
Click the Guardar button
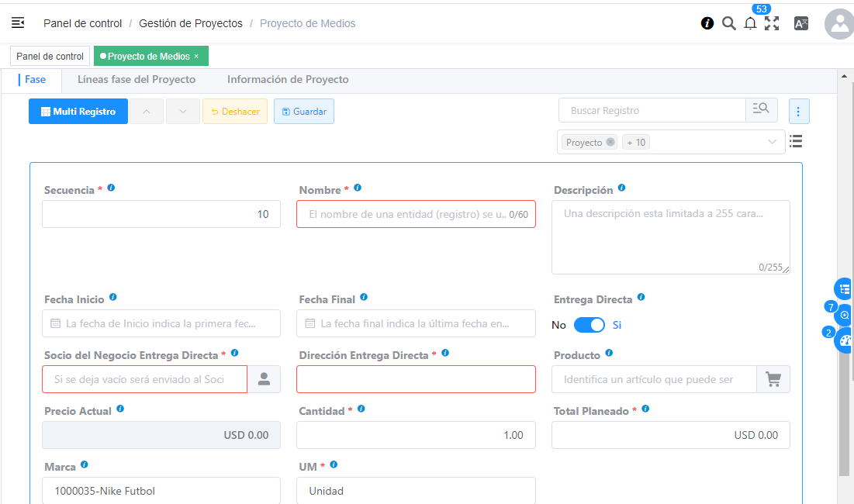304,112
